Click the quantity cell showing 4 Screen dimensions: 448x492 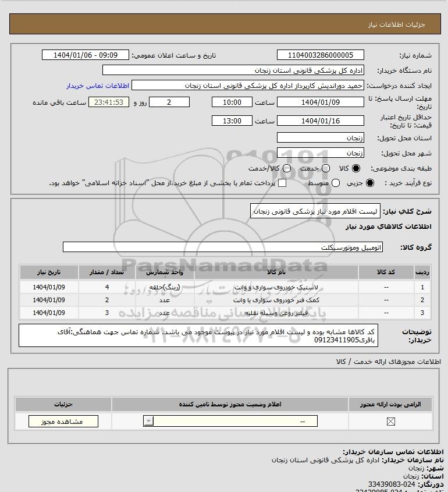point(107,287)
